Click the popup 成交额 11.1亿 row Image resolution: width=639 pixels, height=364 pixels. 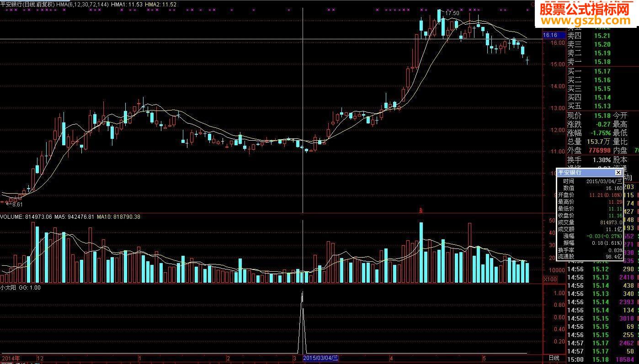pos(590,229)
